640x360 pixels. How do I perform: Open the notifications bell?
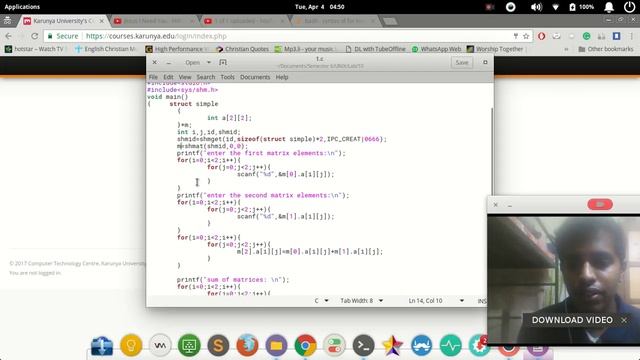[x=609, y=7]
